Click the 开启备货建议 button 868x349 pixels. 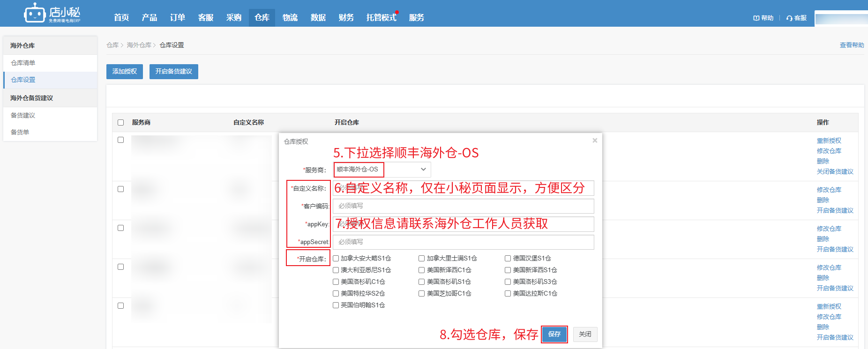[x=174, y=71]
